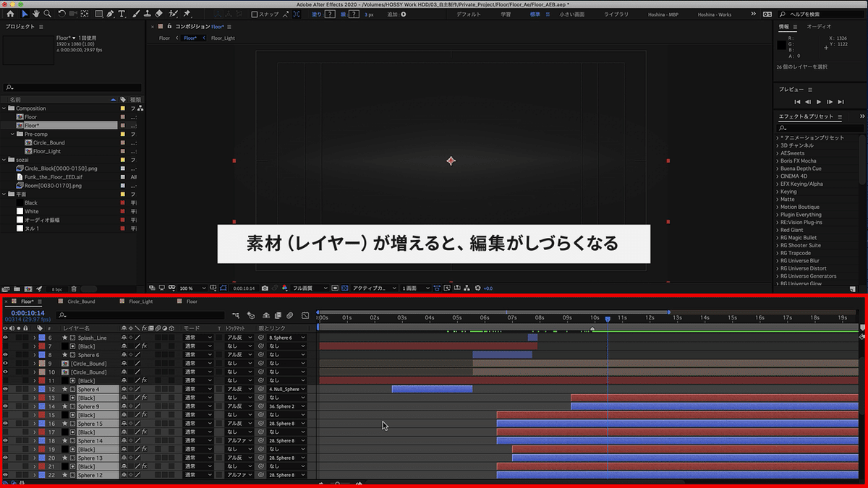
Task: Click the snapshot camera icon in viewer
Action: coord(265,288)
